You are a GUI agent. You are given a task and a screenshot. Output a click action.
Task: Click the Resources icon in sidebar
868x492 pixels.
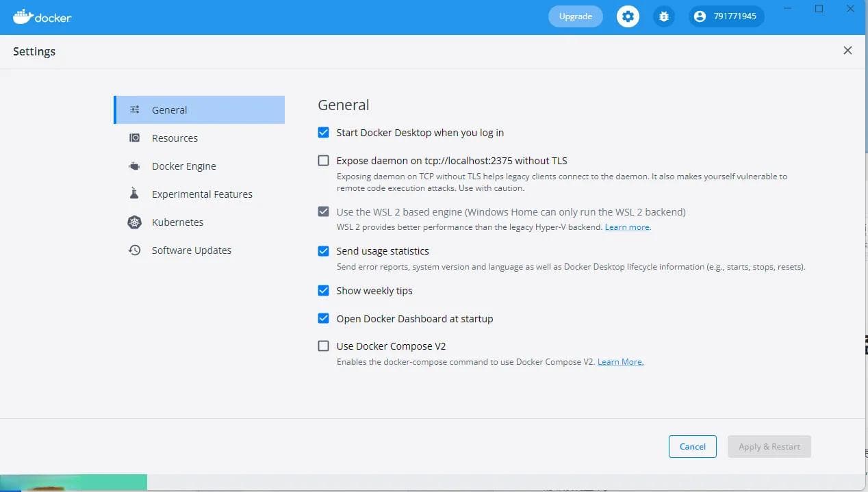[135, 138]
